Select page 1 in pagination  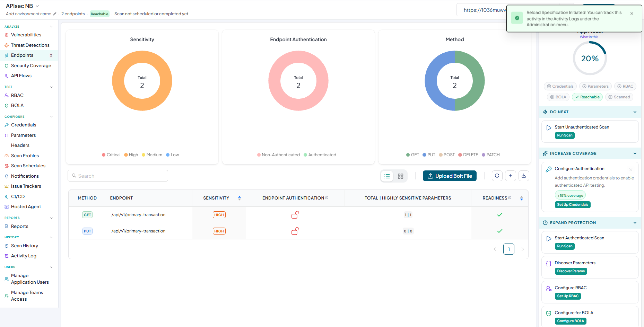[509, 249]
